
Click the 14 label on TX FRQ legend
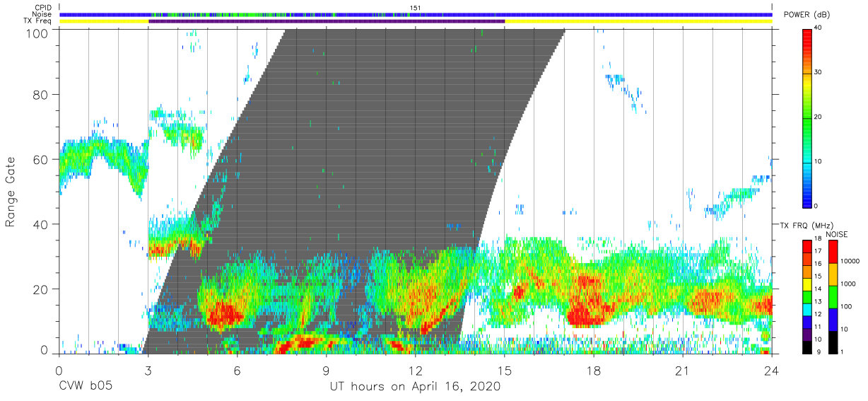tap(817, 289)
